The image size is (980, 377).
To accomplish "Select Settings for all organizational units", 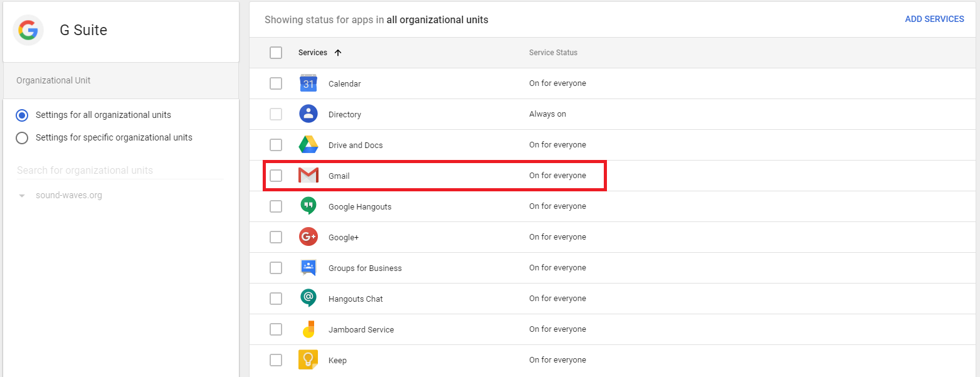I will click(22, 115).
